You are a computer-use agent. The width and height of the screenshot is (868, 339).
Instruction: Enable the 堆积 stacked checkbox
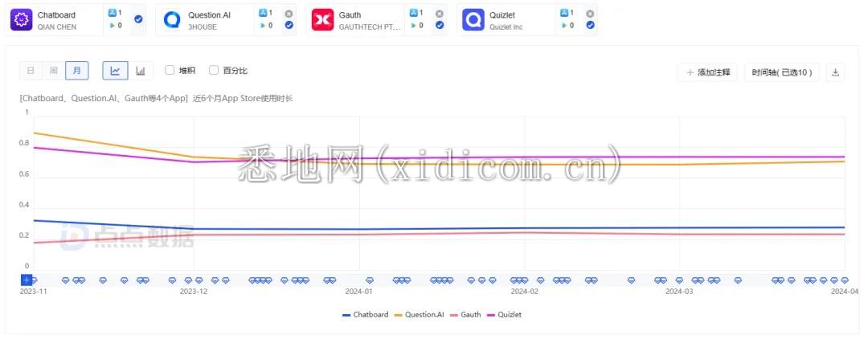click(x=170, y=70)
